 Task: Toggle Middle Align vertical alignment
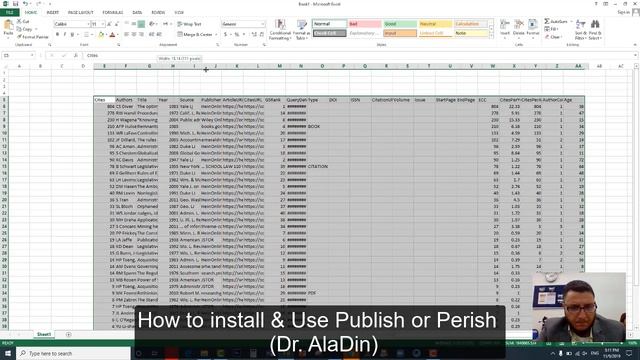pyautogui.click(x=134, y=24)
